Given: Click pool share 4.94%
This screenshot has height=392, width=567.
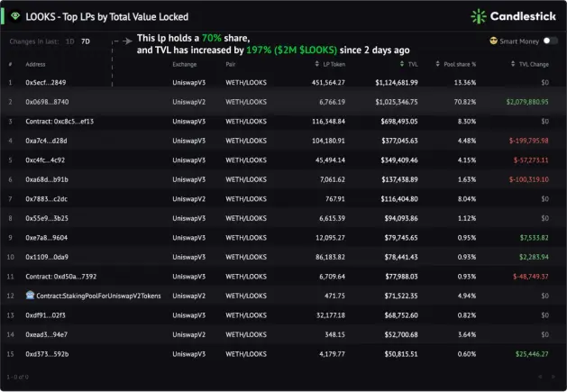Looking at the screenshot, I should click(x=467, y=296).
